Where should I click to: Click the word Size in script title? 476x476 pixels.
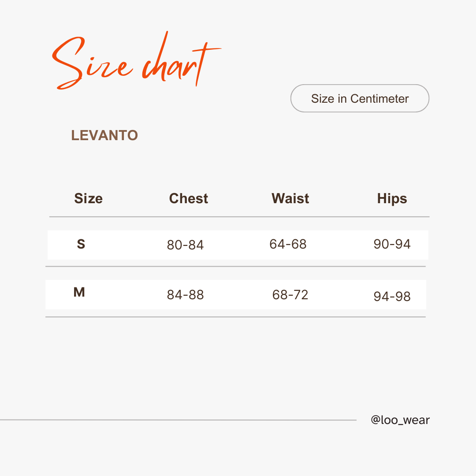click(93, 63)
